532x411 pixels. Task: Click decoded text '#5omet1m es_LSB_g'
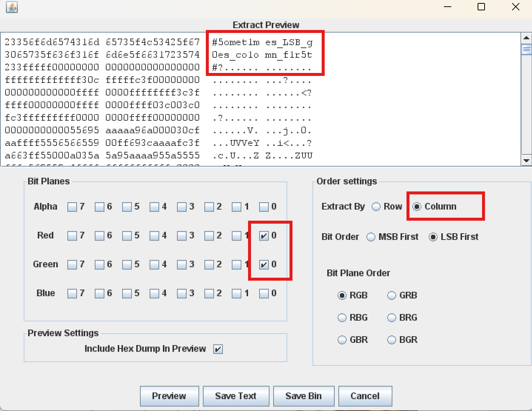coord(262,42)
